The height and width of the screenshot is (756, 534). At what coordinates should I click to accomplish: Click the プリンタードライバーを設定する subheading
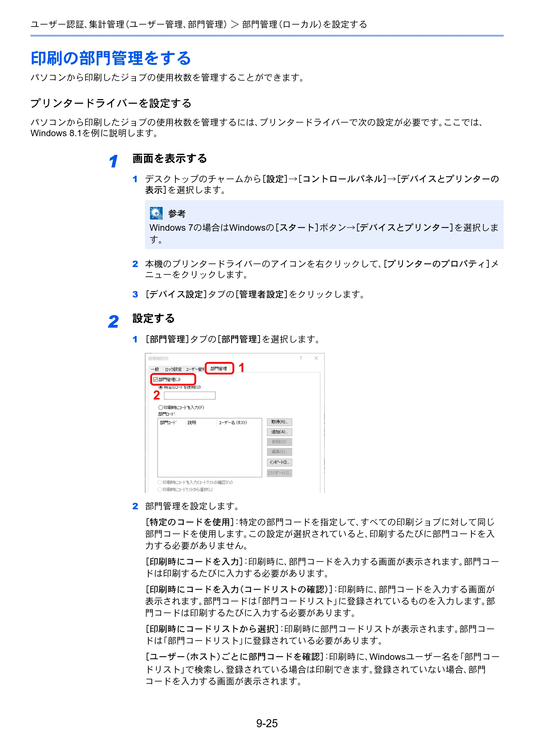[x=111, y=103]
